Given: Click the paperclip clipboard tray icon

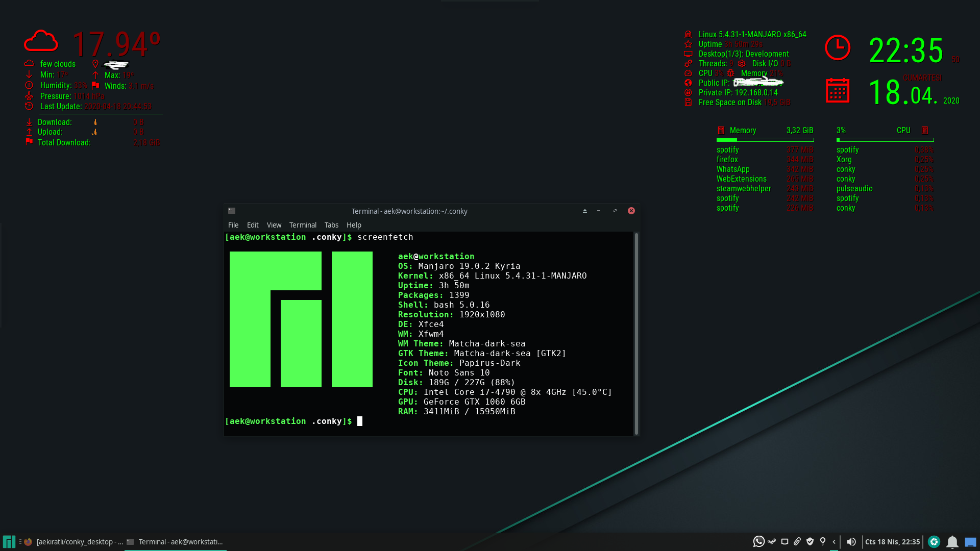Looking at the screenshot, I should coord(797,542).
